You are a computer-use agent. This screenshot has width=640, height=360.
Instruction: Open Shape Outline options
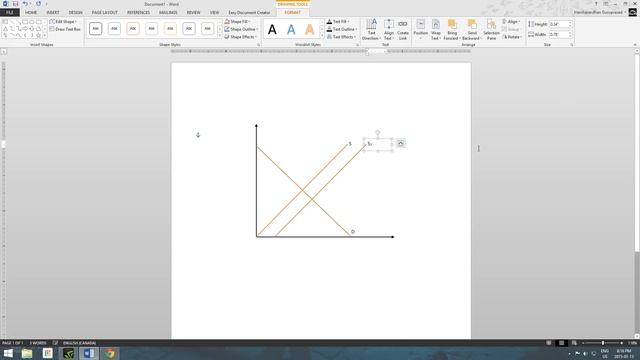pos(240,29)
